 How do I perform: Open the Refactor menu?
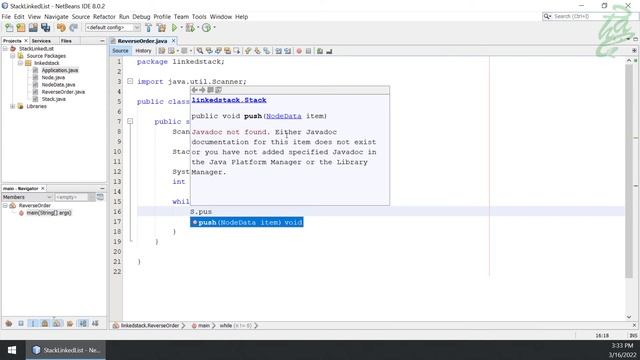[x=104, y=17]
